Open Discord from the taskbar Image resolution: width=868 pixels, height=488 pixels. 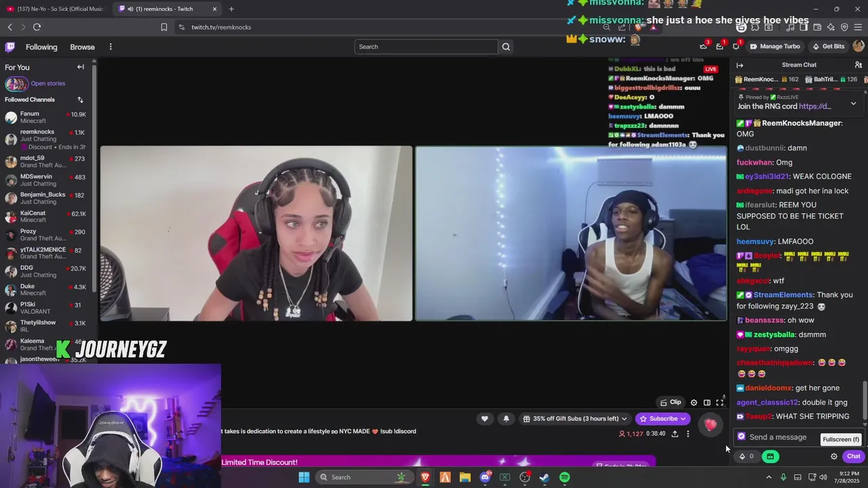pyautogui.click(x=485, y=477)
